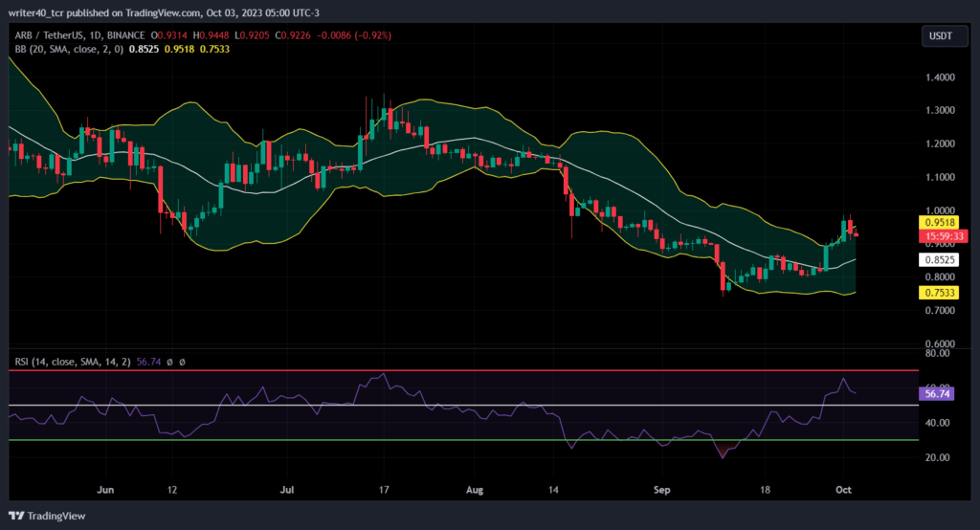Click the C0.9226 close value in legend
The image size is (980, 530).
click(x=293, y=35)
